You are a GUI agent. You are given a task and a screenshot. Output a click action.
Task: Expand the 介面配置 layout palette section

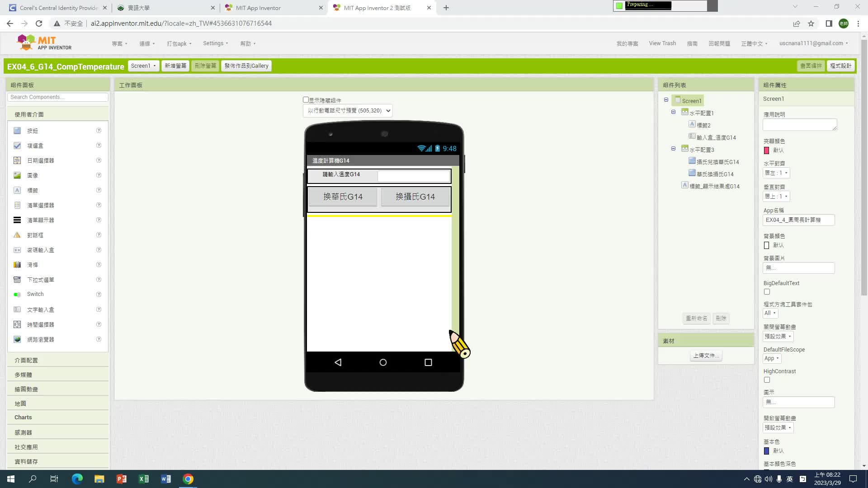click(x=58, y=360)
